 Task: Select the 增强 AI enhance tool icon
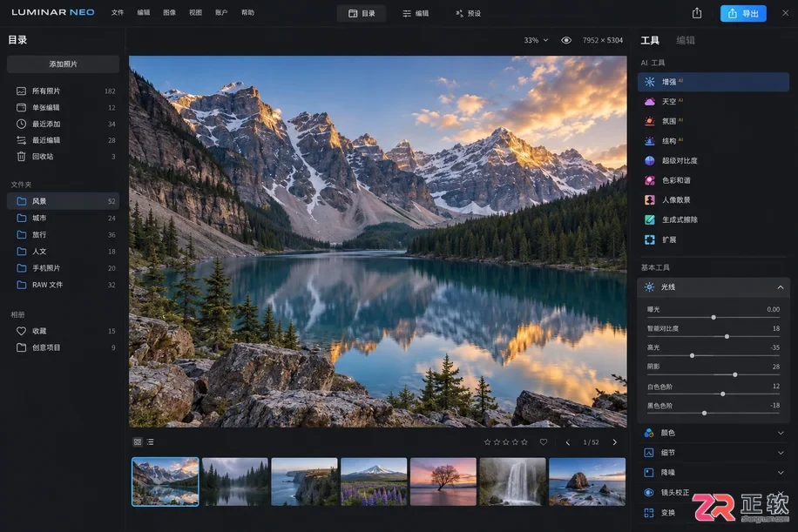point(649,82)
